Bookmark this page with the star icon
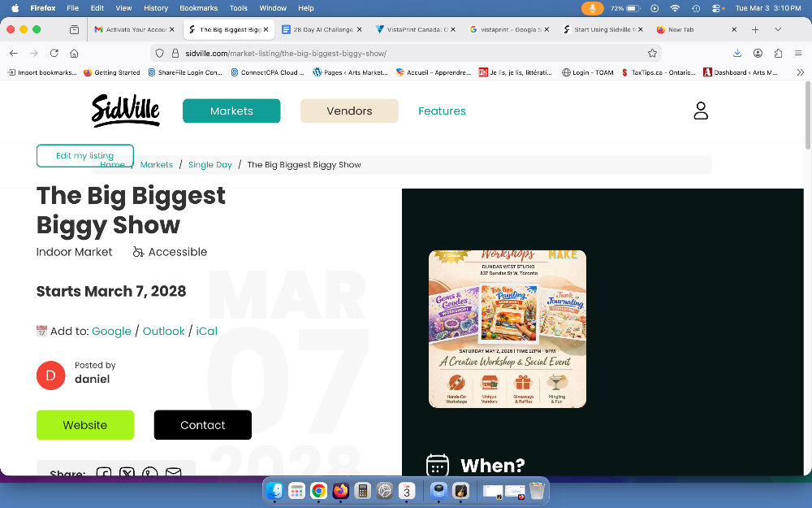The image size is (812, 508). [x=652, y=53]
